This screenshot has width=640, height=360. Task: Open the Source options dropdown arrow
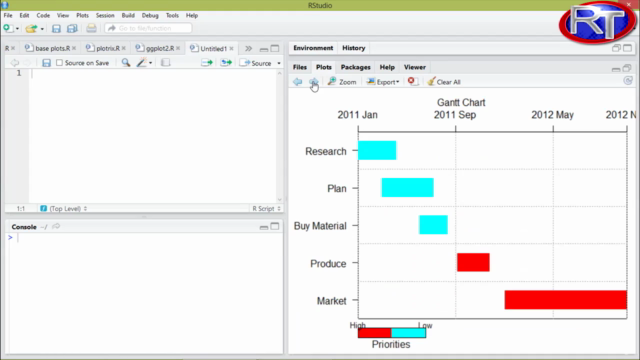[x=279, y=63]
